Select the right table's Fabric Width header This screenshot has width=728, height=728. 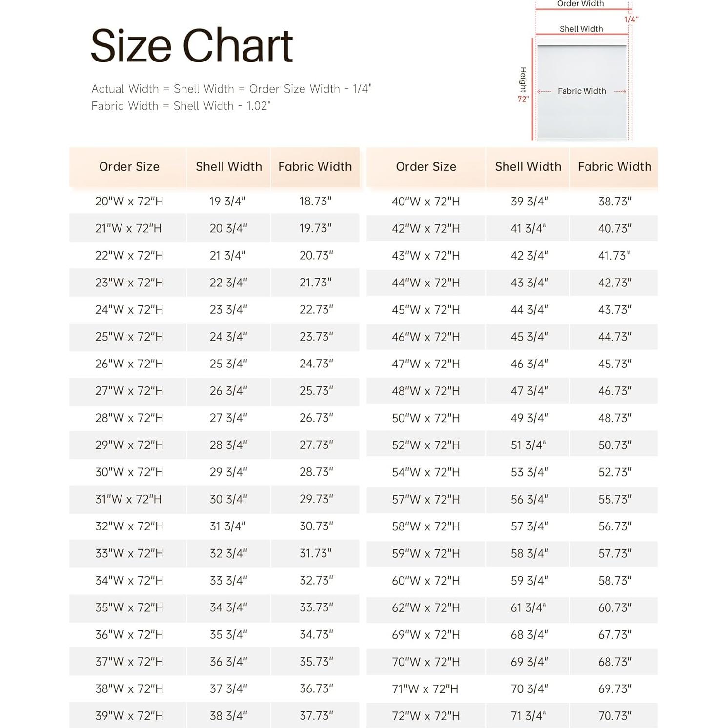click(614, 167)
